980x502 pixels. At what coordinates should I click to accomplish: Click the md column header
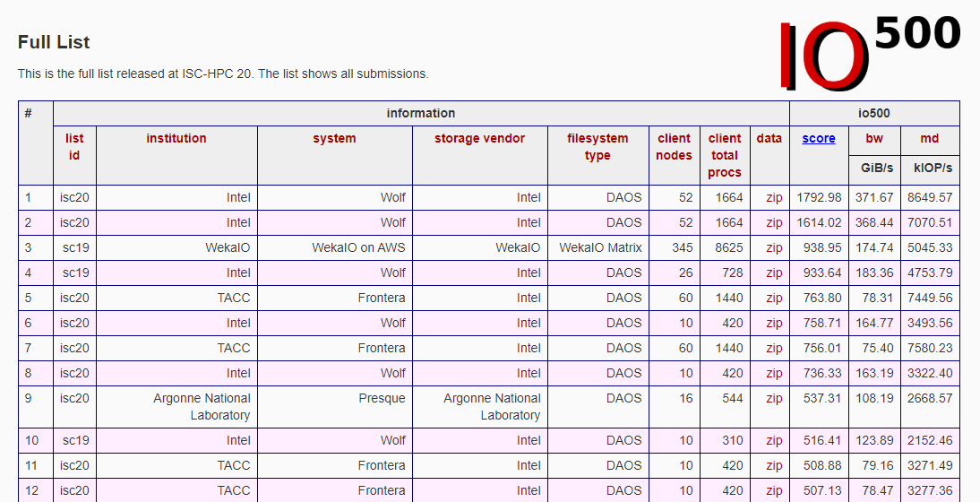[x=930, y=139]
